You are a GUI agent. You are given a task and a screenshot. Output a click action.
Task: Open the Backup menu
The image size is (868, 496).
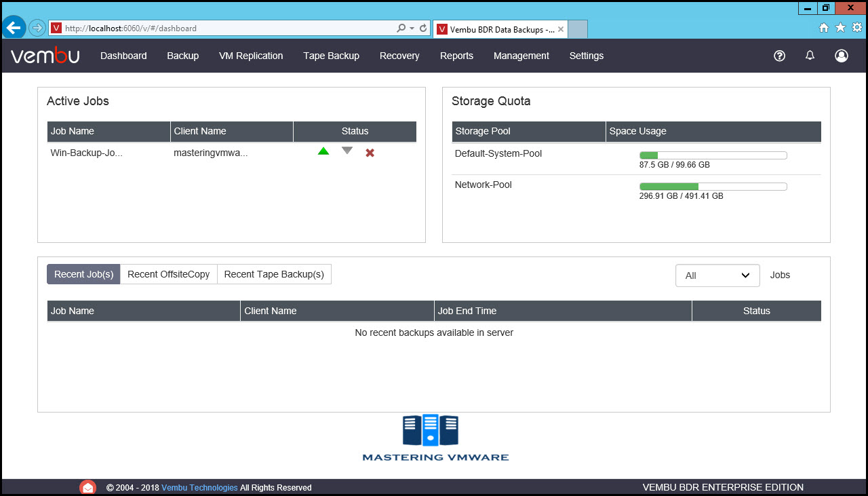pos(183,56)
